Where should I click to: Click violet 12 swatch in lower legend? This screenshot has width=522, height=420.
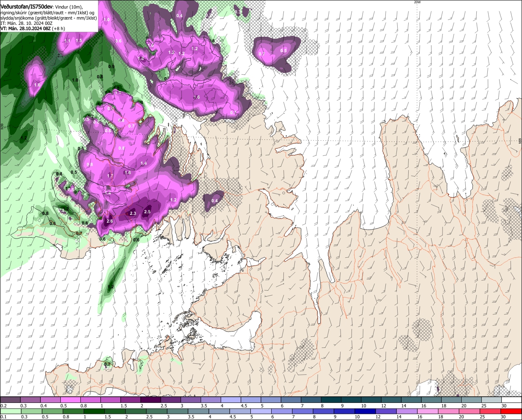(386, 411)
